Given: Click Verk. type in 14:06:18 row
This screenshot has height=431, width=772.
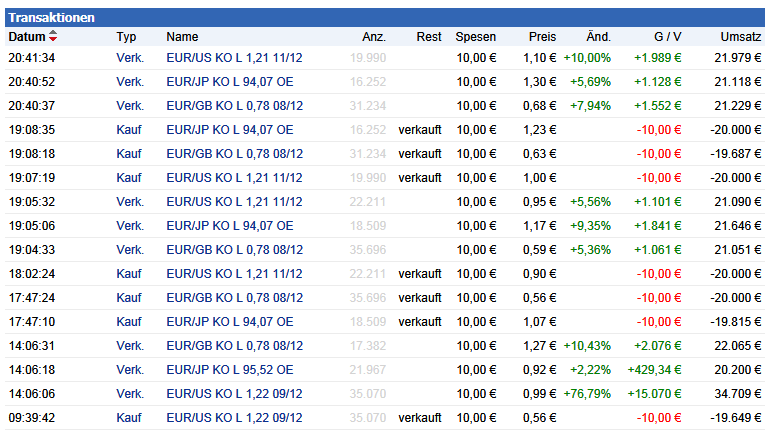Looking at the screenshot, I should (130, 370).
